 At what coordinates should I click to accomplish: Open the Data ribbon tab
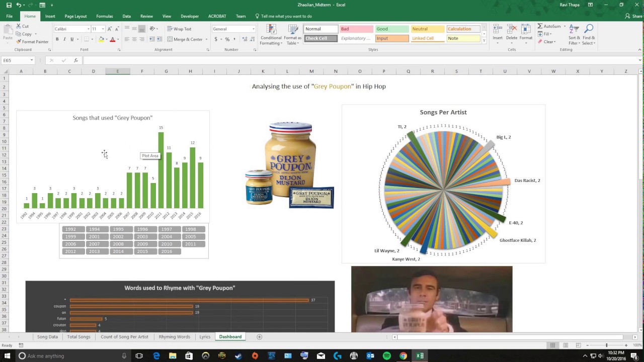126,16
